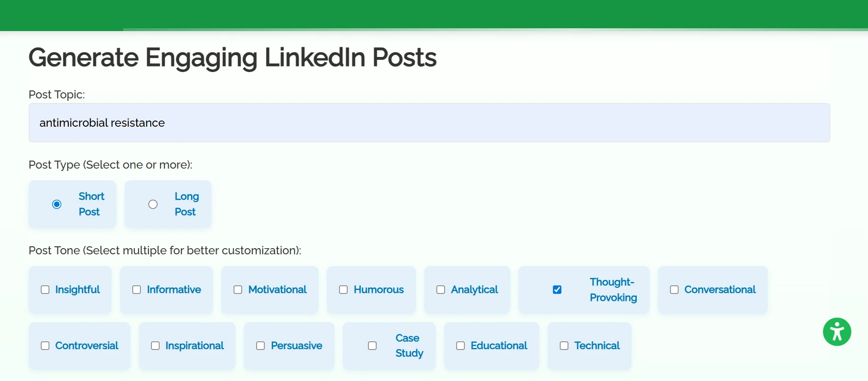Click the Short Post label text
Screen dimensions: 868x381
click(91, 204)
